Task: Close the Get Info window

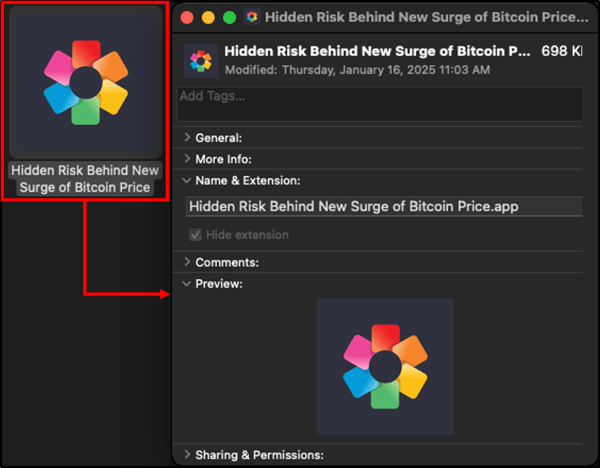Action: [186, 17]
